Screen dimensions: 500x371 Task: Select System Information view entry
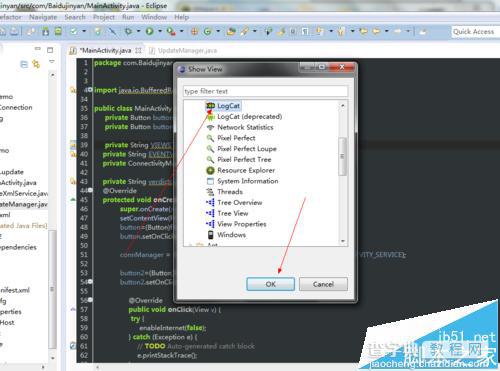(248, 181)
